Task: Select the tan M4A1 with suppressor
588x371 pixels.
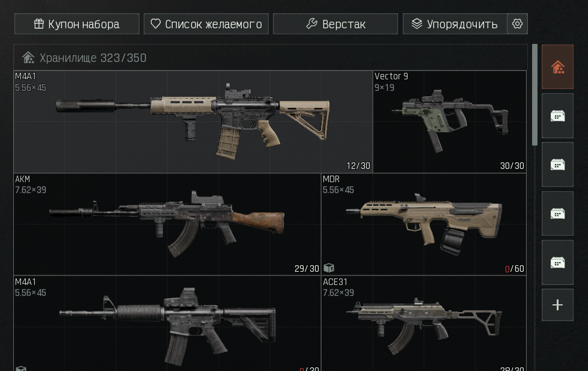Action: tap(193, 121)
